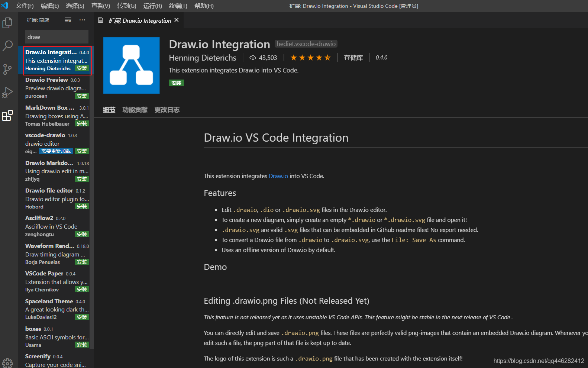Screen dimensions: 588x368
Task: Open the 终端(T) menu
Action: pos(178,6)
